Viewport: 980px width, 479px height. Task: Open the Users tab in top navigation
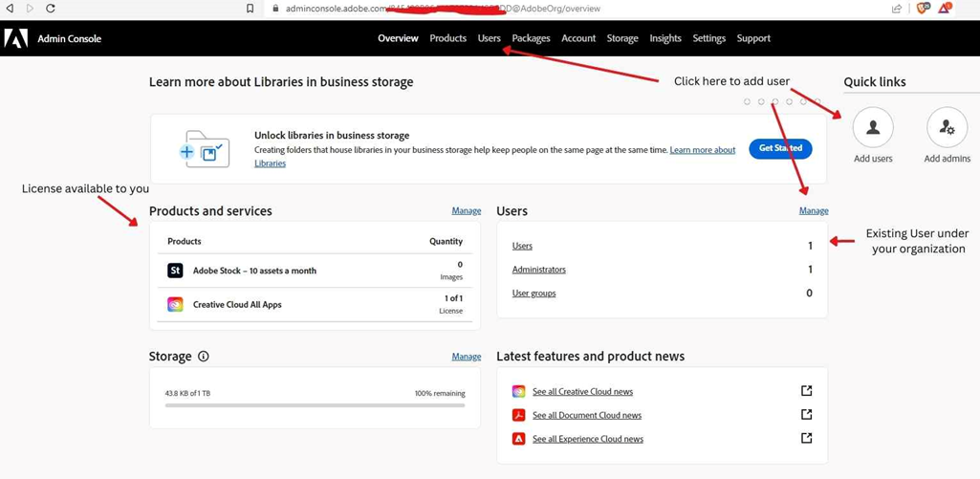[490, 38]
